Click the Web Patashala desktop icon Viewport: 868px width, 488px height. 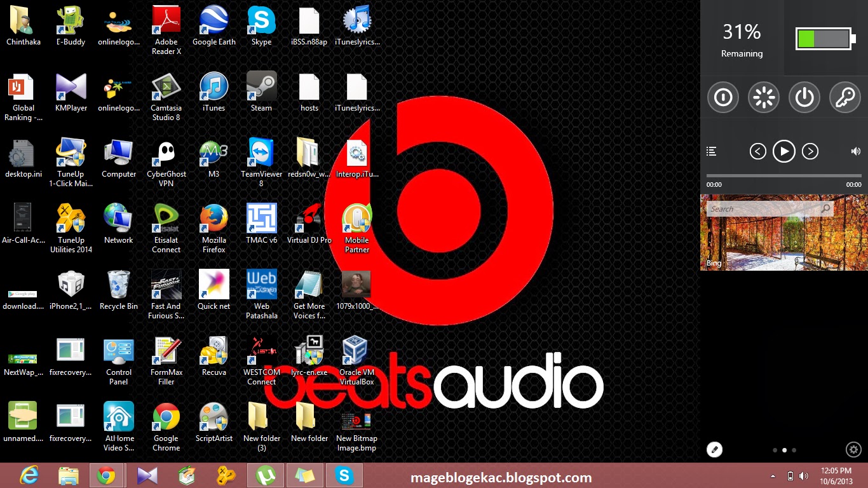pyautogui.click(x=261, y=294)
